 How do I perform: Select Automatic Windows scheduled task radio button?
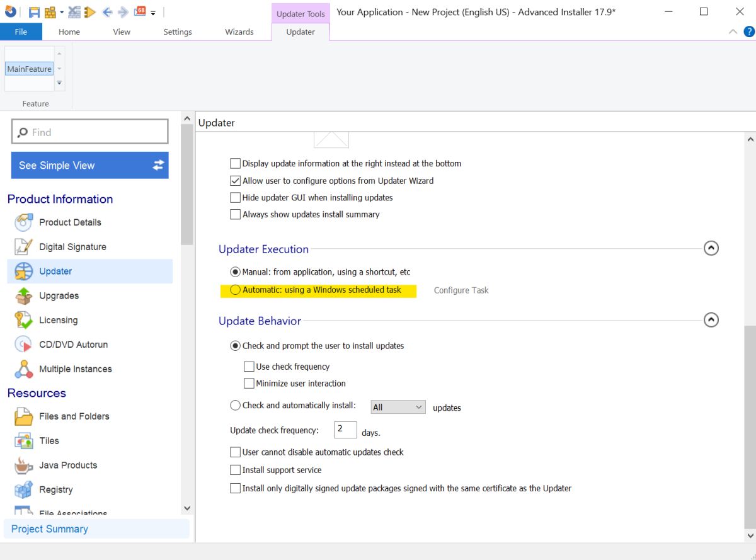235,290
